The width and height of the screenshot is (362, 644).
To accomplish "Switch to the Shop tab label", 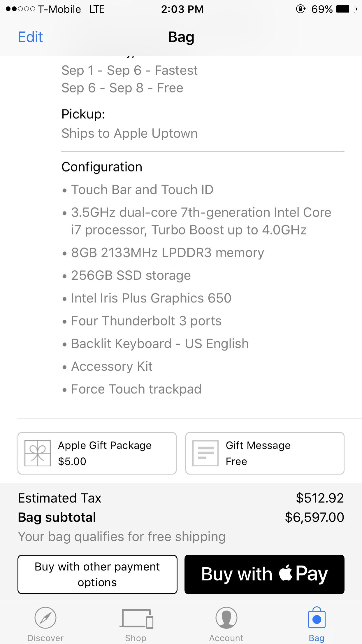I will [x=136, y=638].
